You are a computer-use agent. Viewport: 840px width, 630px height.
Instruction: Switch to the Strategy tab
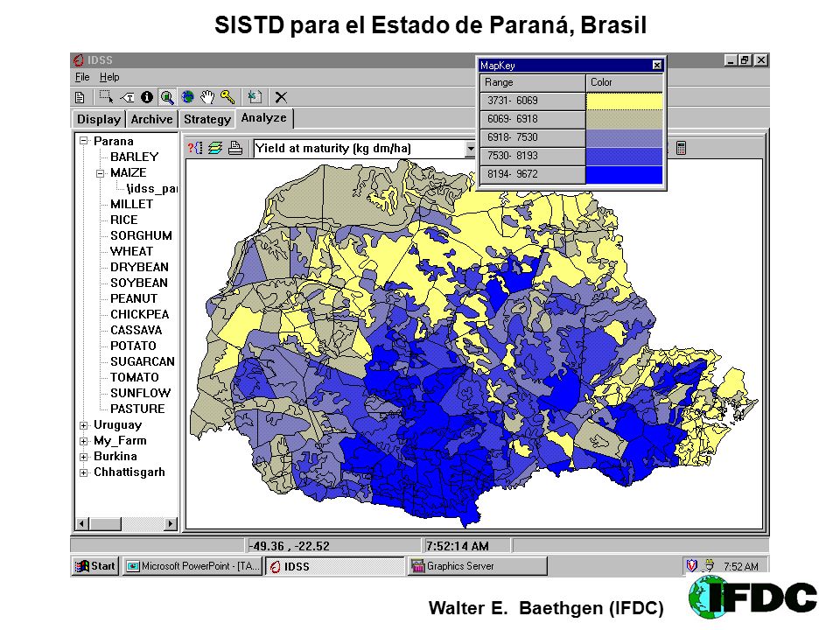click(206, 119)
